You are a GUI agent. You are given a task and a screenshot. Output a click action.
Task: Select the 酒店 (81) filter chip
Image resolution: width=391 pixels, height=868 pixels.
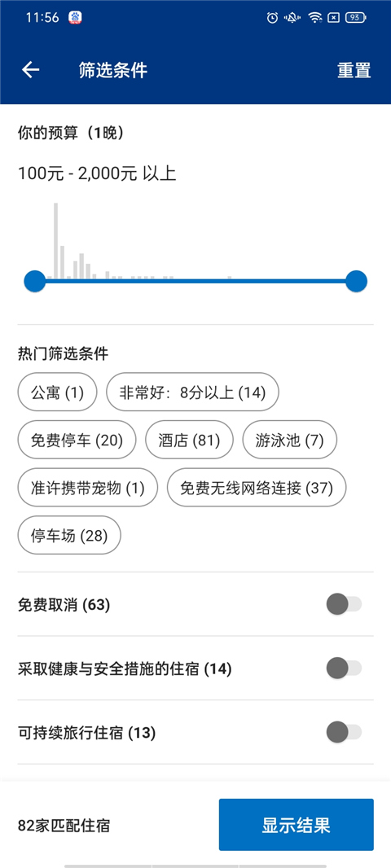point(190,440)
